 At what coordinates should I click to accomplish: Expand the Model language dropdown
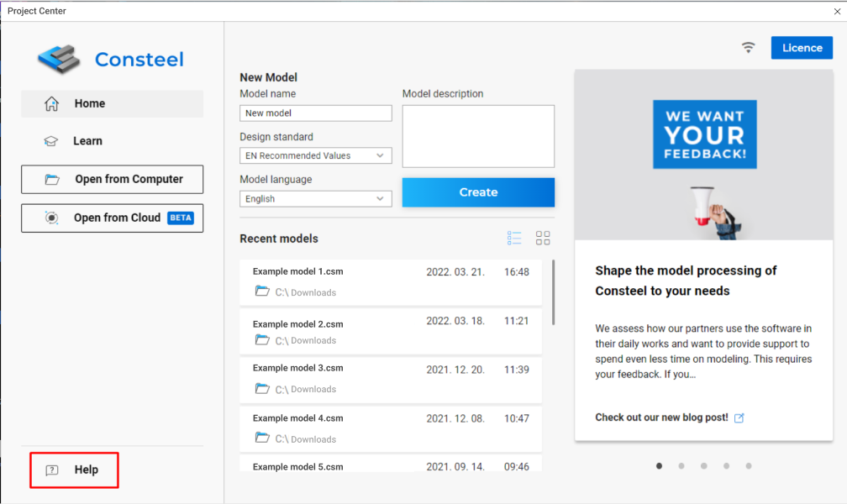click(316, 199)
